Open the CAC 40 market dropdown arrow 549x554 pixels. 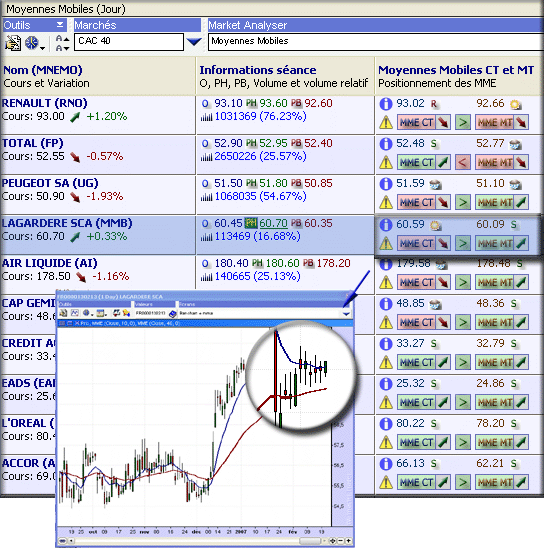(x=194, y=42)
